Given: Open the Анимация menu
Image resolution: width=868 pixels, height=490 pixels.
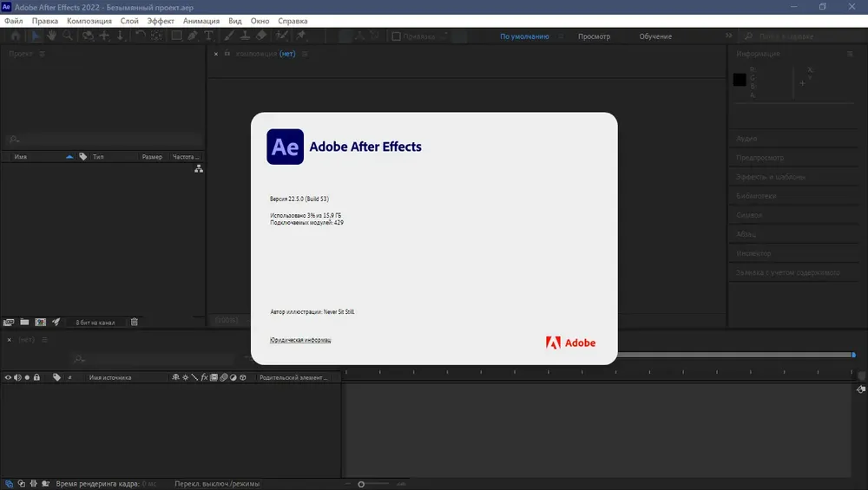Looking at the screenshot, I should pyautogui.click(x=201, y=21).
